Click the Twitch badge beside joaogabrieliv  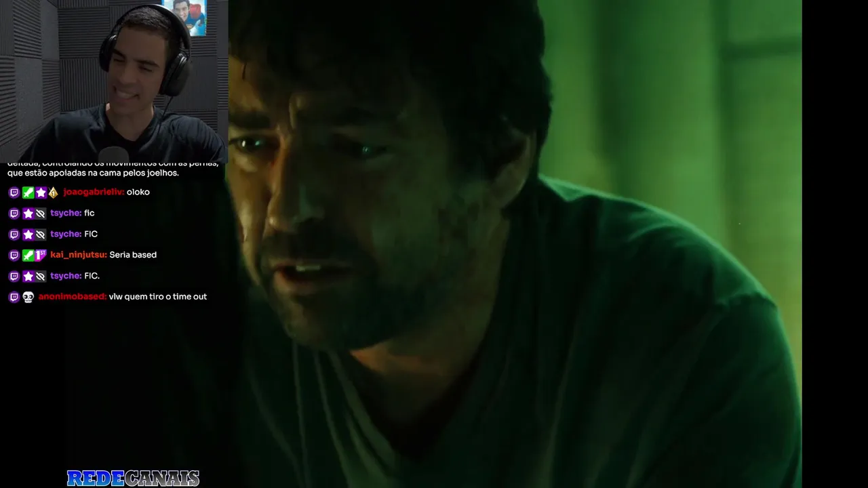[x=14, y=192]
